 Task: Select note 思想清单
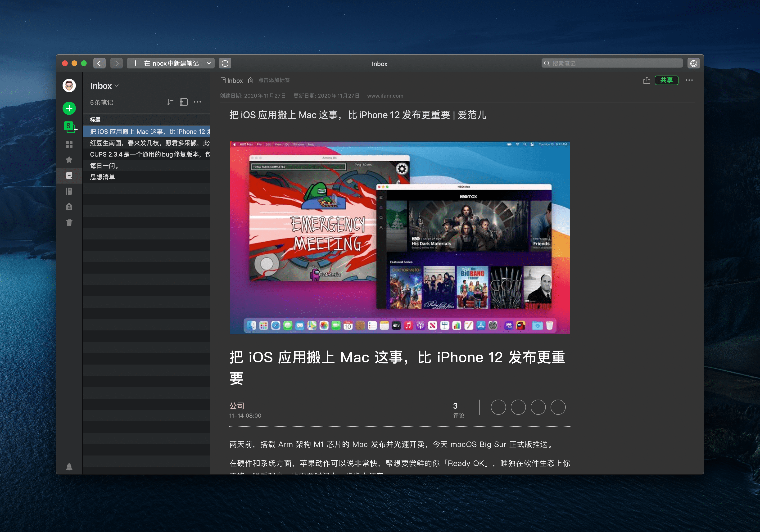click(146, 177)
